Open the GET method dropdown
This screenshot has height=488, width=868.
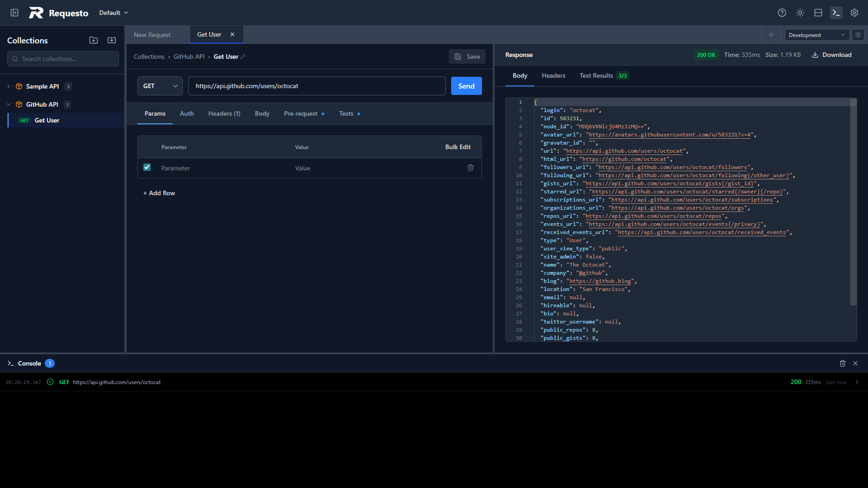tap(160, 86)
